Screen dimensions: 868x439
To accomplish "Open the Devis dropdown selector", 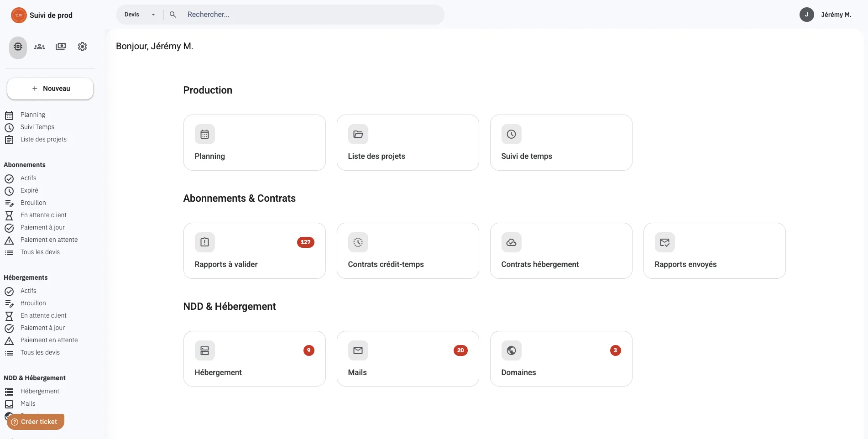I will point(139,15).
